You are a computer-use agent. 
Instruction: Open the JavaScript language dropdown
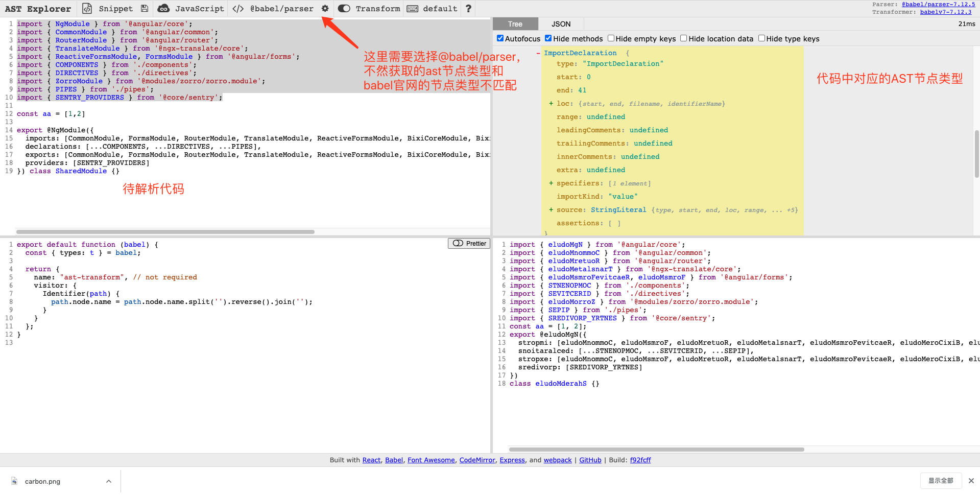(200, 9)
